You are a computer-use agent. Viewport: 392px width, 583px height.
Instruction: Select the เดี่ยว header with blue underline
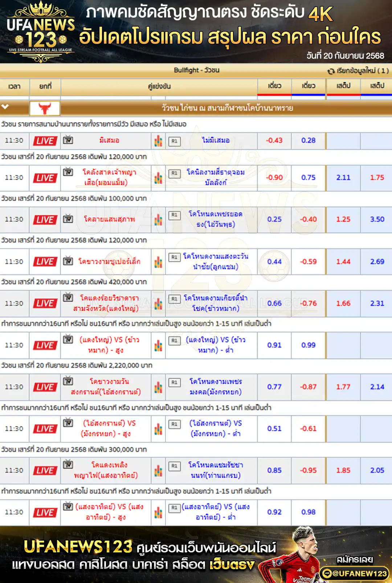tap(309, 86)
